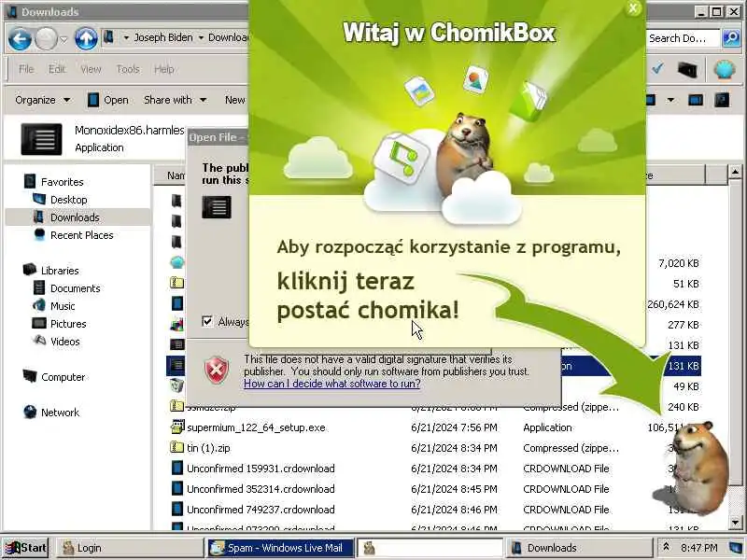Click the search magnifier button
Viewport: 747px width, 560px height.
[x=731, y=38]
